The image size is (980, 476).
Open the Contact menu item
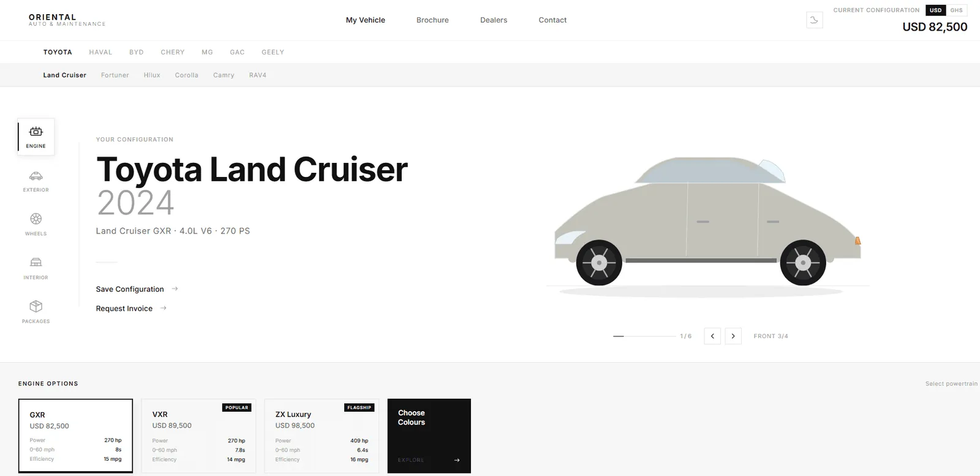tap(552, 20)
